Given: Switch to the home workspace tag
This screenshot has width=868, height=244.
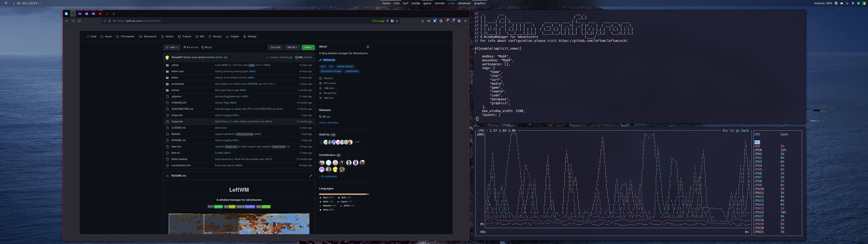Looking at the screenshot, I should 386,3.
